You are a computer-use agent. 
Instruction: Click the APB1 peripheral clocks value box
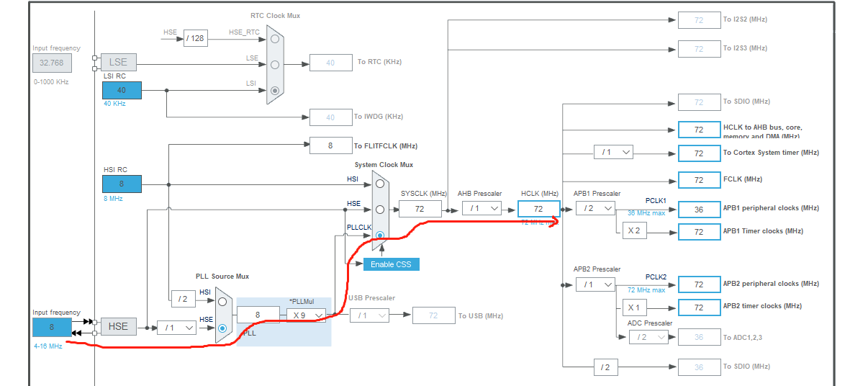click(699, 210)
